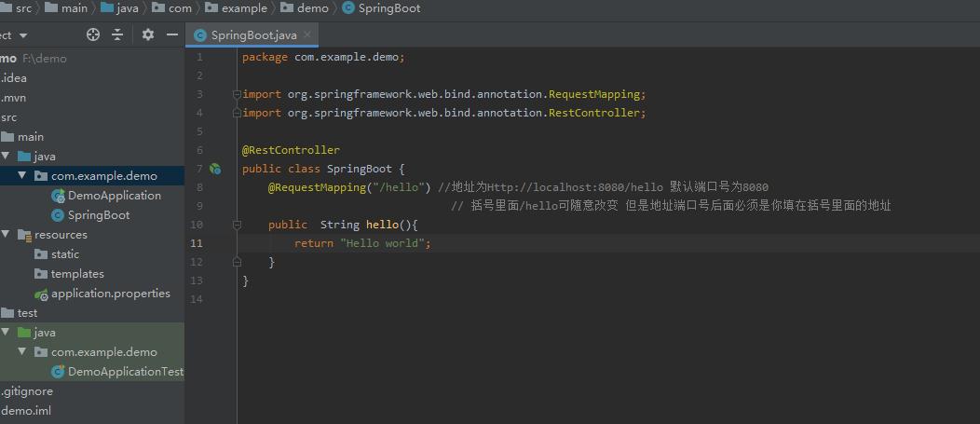This screenshot has width=980, height=424.
Task: Fold the hello method at line 10
Action: point(237,225)
